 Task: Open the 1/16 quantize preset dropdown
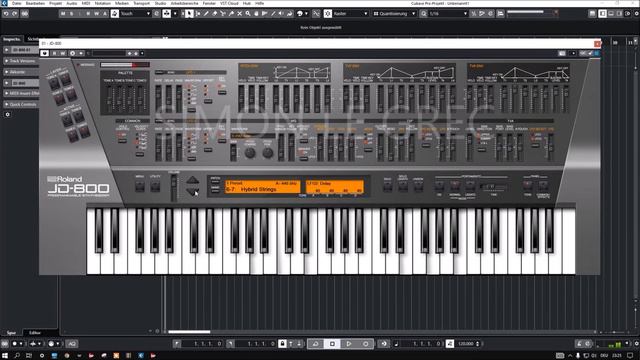tap(448, 13)
